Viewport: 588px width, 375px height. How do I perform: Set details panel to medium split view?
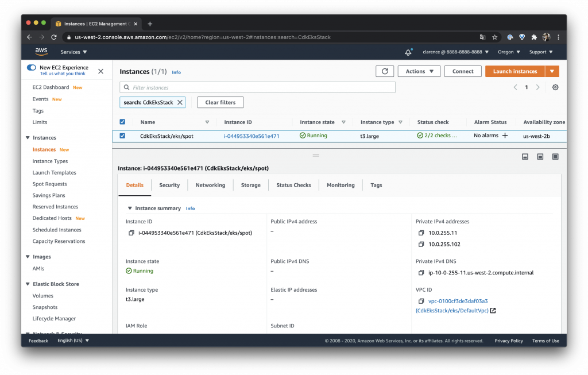[540, 156]
